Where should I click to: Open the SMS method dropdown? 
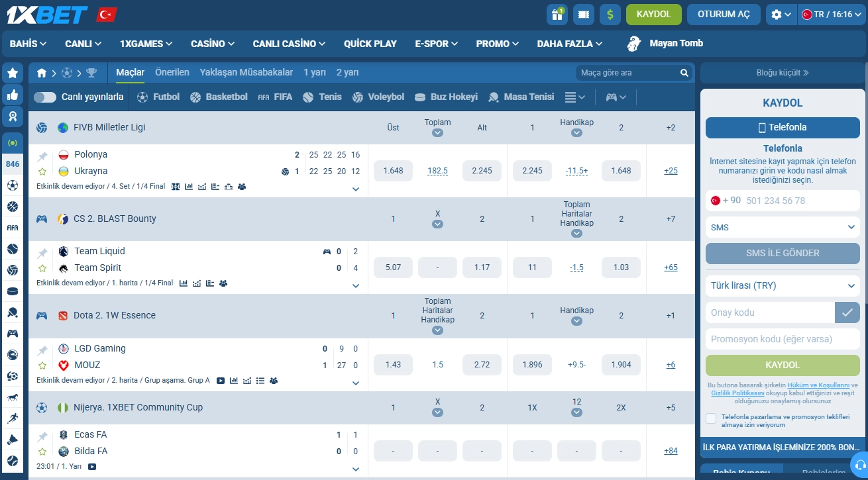coord(783,227)
